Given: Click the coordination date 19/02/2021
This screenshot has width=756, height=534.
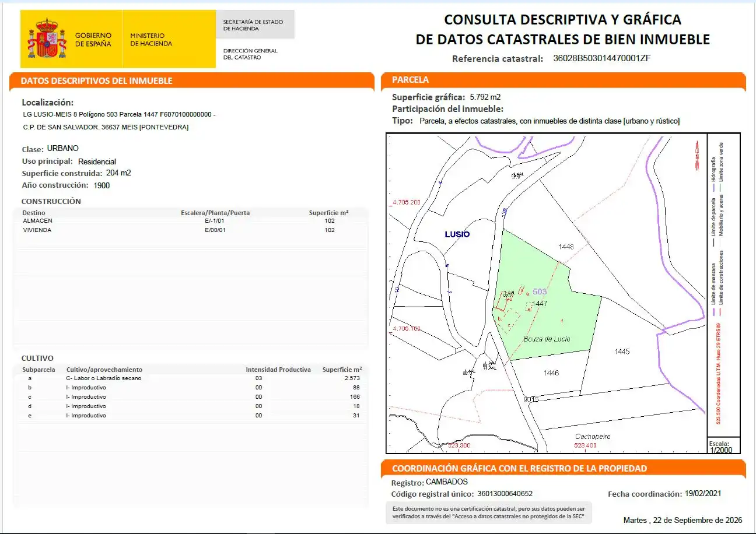Looking at the screenshot, I should tap(703, 493).
